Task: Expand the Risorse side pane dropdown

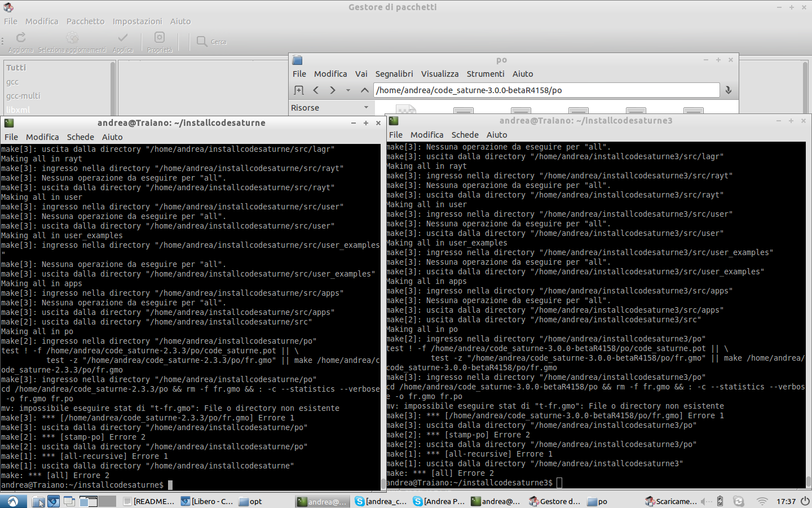Action: pyautogui.click(x=366, y=107)
